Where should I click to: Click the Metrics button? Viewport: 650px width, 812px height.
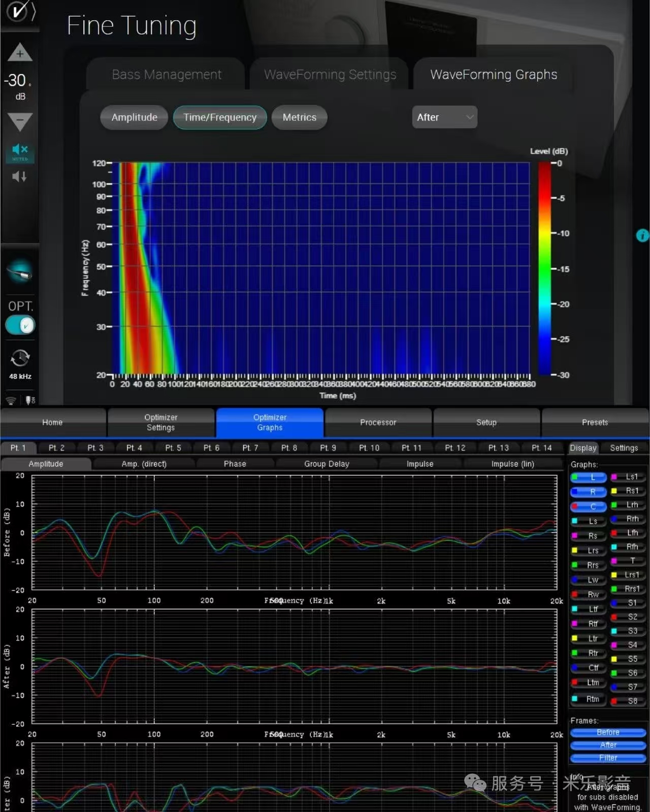tap(299, 117)
